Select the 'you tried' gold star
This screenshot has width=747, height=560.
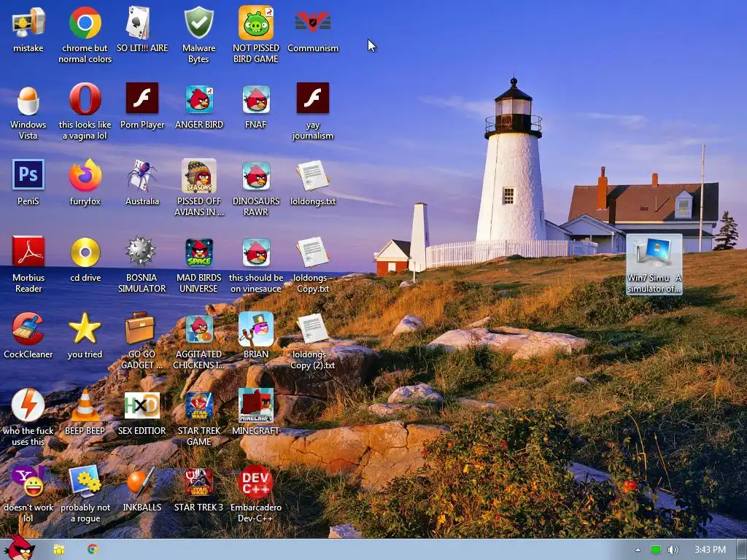click(85, 328)
